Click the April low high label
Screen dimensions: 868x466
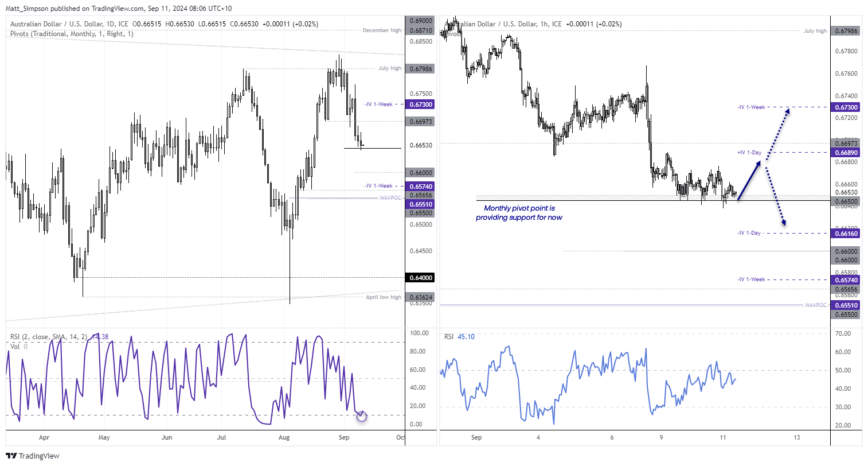coord(384,297)
